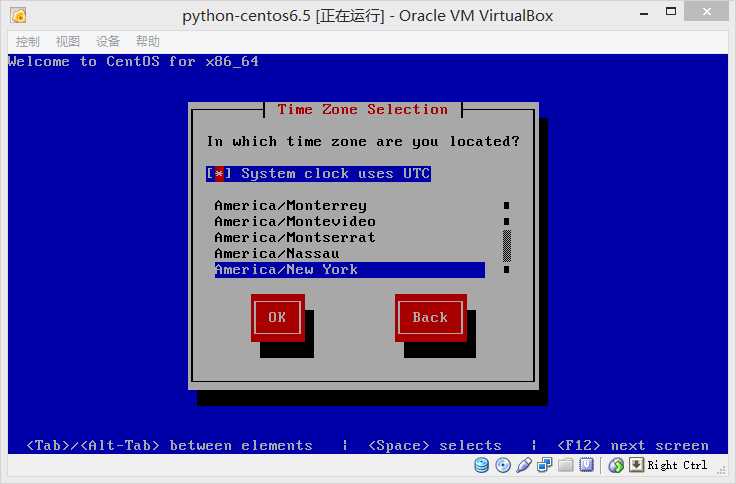Click the Right Ctrl host key label
The width and height of the screenshot is (736, 484).
(677, 465)
